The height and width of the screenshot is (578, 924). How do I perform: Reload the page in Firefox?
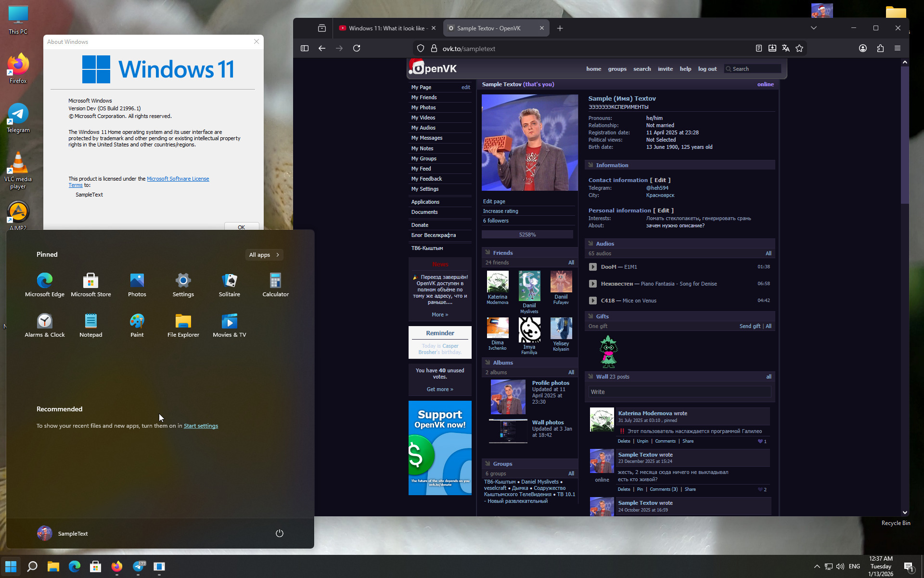[x=357, y=48]
